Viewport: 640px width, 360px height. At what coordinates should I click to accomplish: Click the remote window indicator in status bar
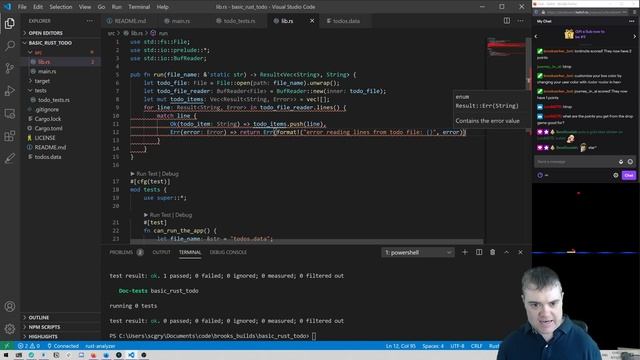[7, 346]
